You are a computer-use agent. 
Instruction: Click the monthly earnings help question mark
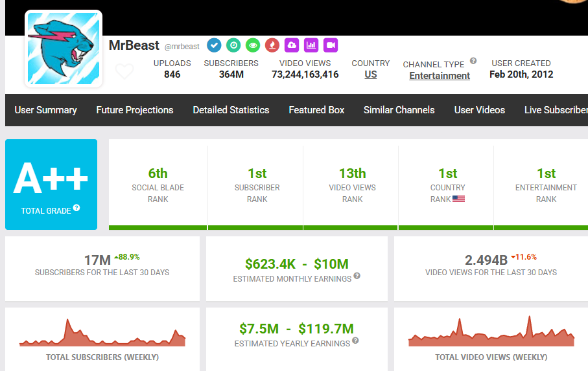click(357, 276)
